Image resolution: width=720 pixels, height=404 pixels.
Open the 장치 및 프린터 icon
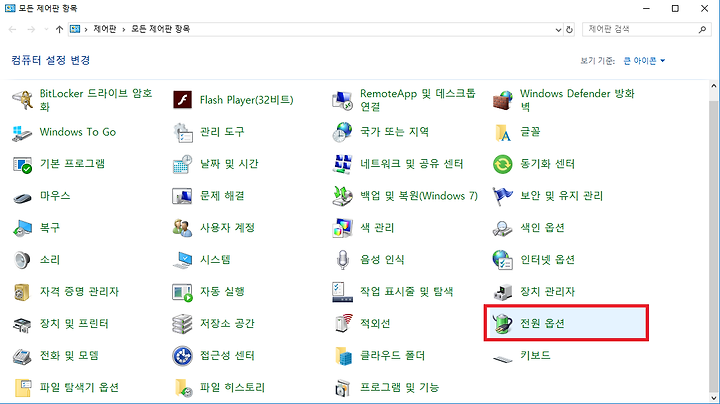[22, 324]
